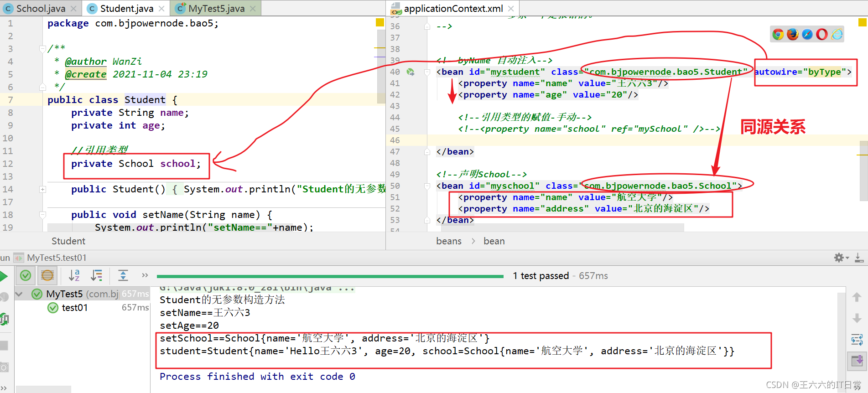
Task: Select the MyTest5 test suite row
Action: (82, 294)
